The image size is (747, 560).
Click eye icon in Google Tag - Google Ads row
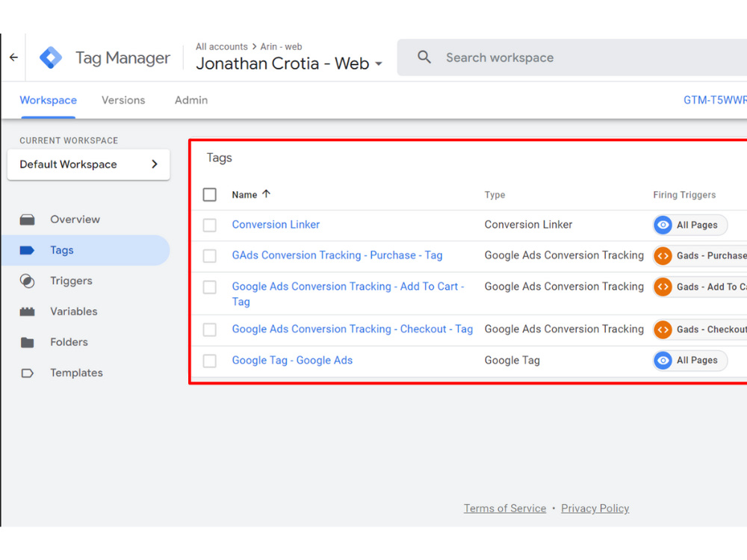coord(663,361)
